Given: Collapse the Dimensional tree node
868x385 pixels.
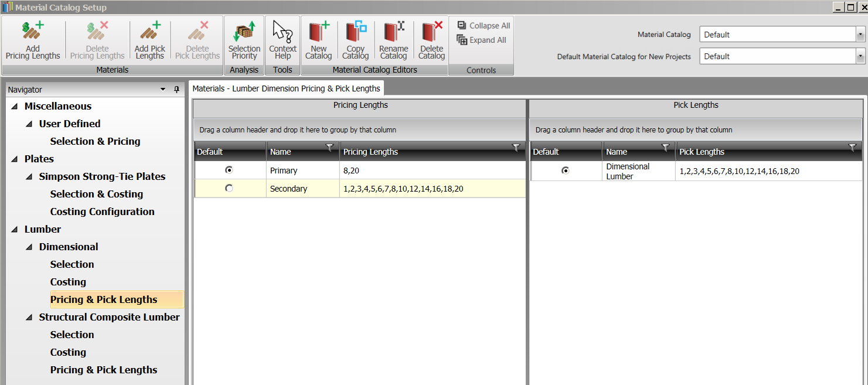Looking at the screenshot, I should coord(29,247).
